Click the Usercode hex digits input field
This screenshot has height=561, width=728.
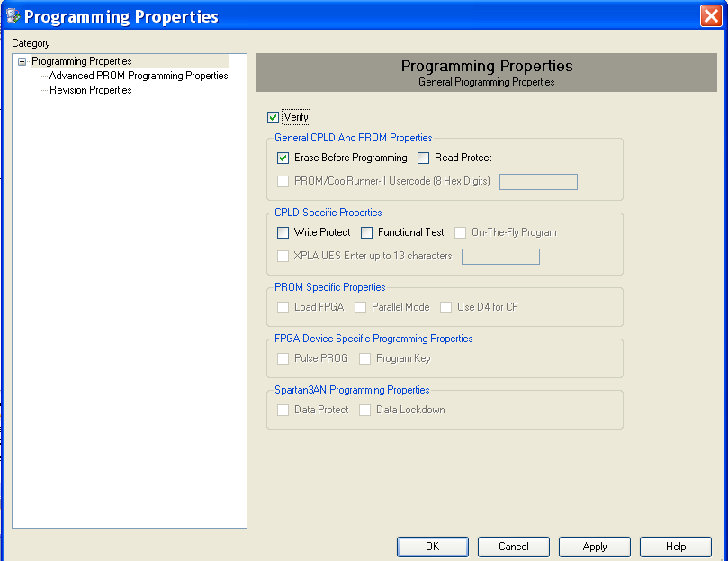[x=538, y=182]
